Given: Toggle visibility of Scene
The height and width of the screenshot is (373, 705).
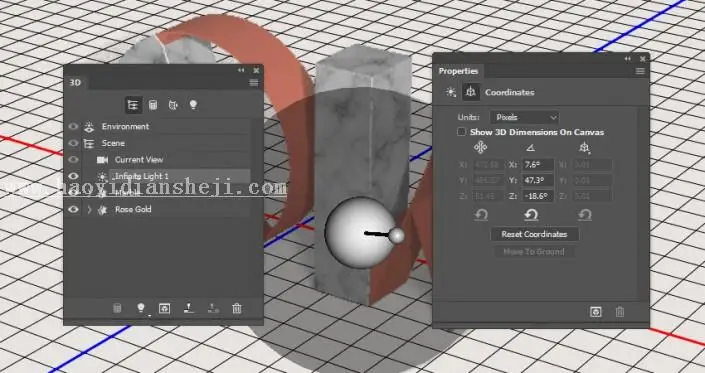Looking at the screenshot, I should click(x=73, y=143).
